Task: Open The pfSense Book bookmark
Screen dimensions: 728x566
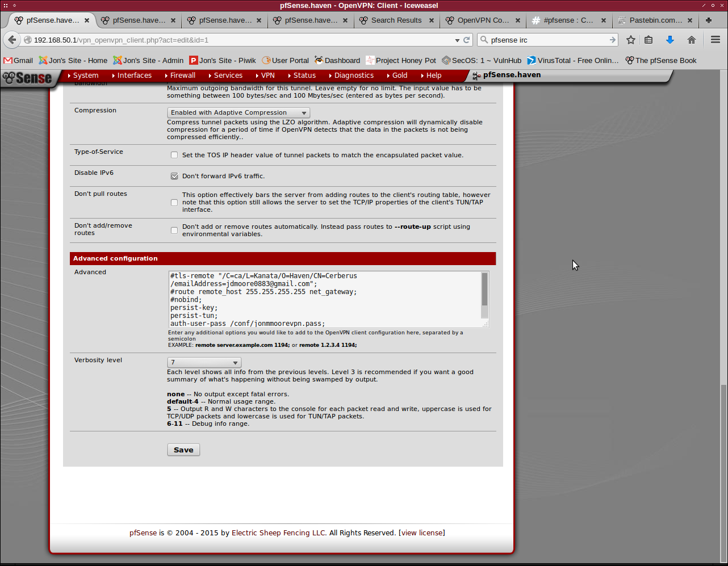Action: point(661,60)
